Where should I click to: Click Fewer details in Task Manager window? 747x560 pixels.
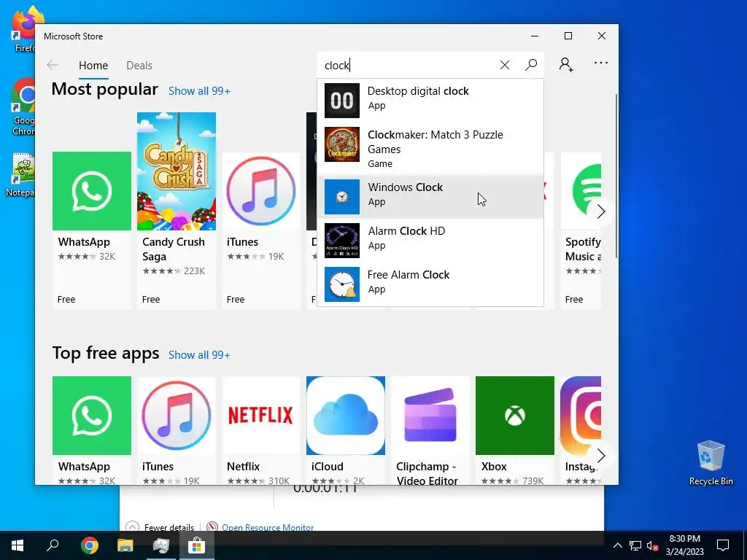[x=160, y=527]
